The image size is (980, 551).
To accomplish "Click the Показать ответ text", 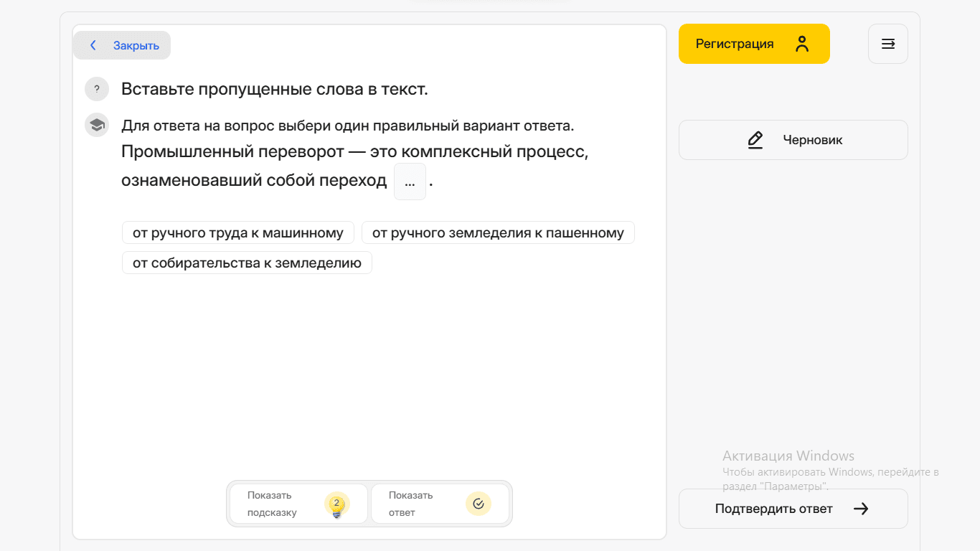I will pyautogui.click(x=411, y=504).
